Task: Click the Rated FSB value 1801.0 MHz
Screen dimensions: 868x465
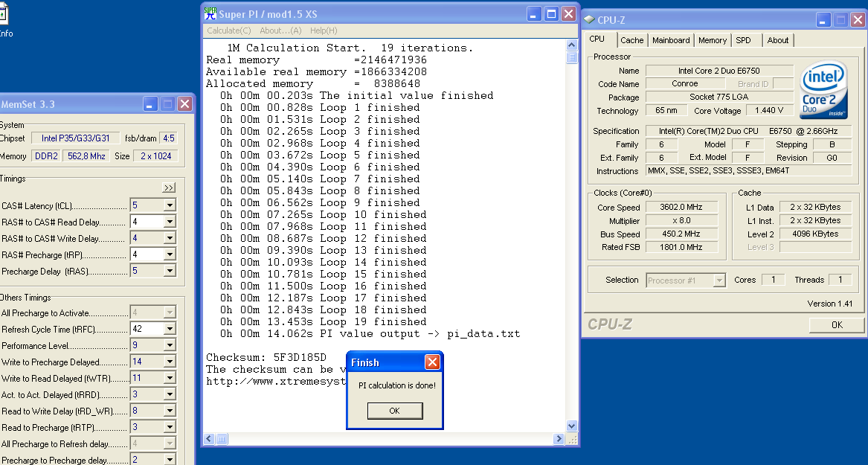Action: click(681, 247)
